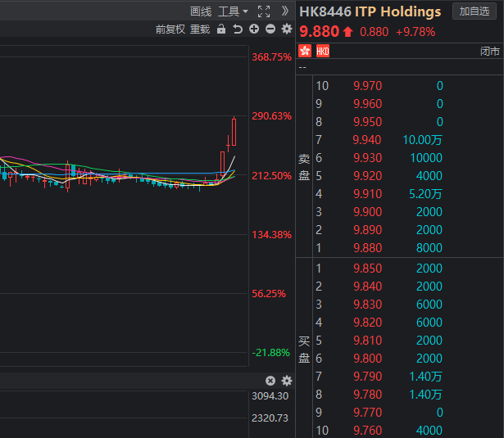
Task: Click the 闭市 market closed status
Action: pyautogui.click(x=490, y=51)
